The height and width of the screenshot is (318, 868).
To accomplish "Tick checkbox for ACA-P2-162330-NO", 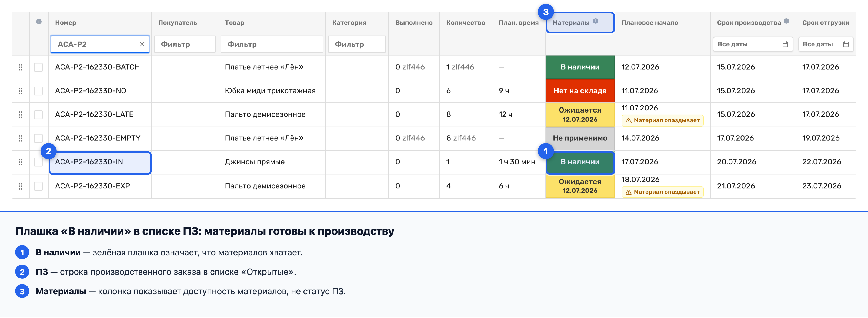I will (38, 91).
